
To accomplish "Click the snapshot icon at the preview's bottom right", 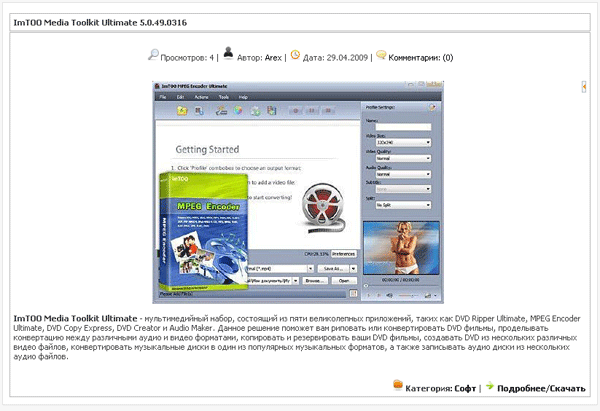I will pos(428,295).
